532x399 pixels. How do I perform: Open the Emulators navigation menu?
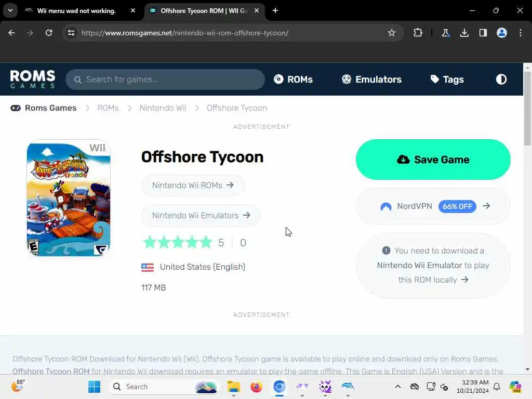click(371, 79)
